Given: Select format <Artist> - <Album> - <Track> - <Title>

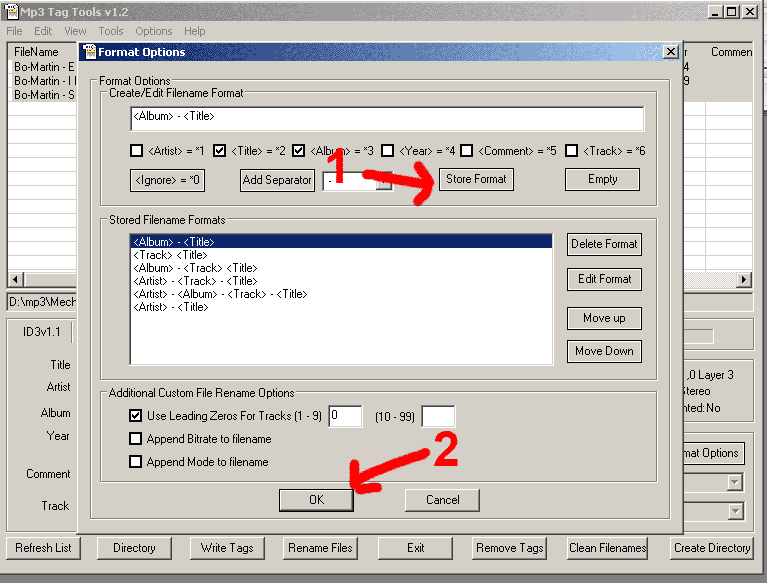Looking at the screenshot, I should click(341, 294).
